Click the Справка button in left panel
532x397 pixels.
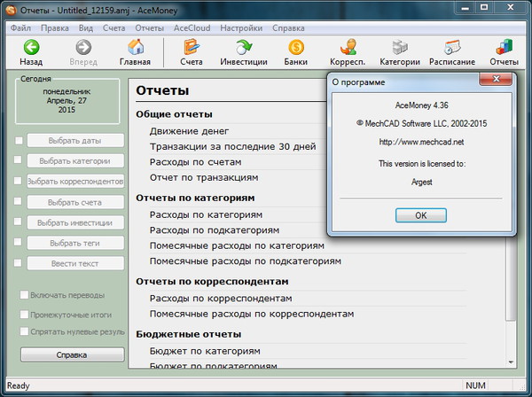[72, 354]
